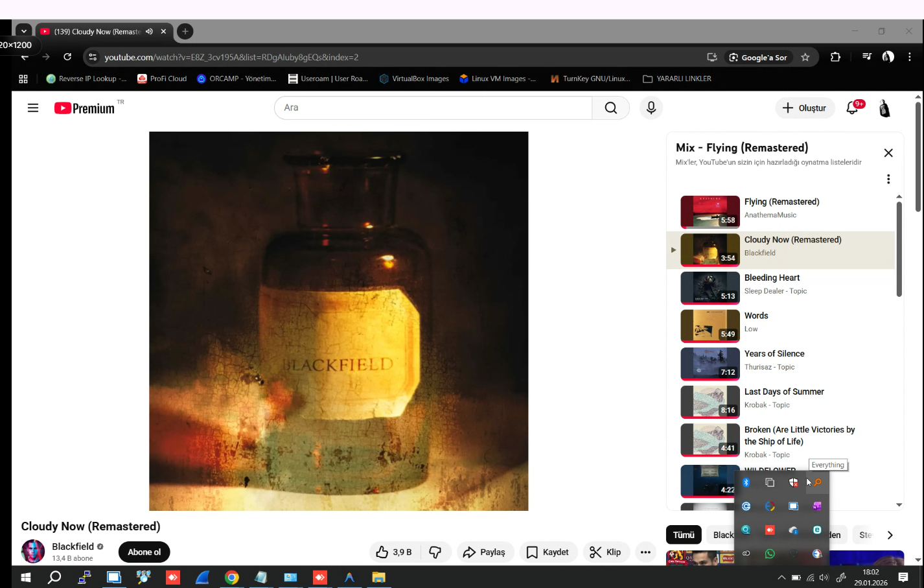The image size is (924, 588).
Task: Click the Bluetooth tray icon
Action: (746, 482)
